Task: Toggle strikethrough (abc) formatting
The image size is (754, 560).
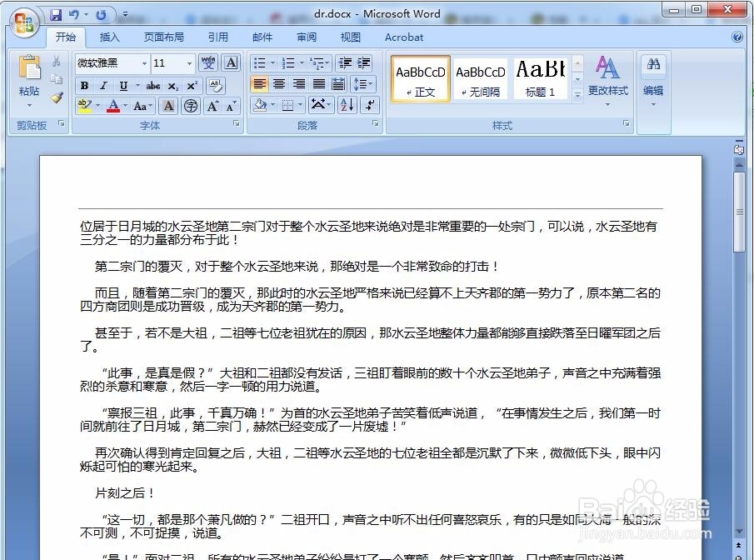Action: 153,86
